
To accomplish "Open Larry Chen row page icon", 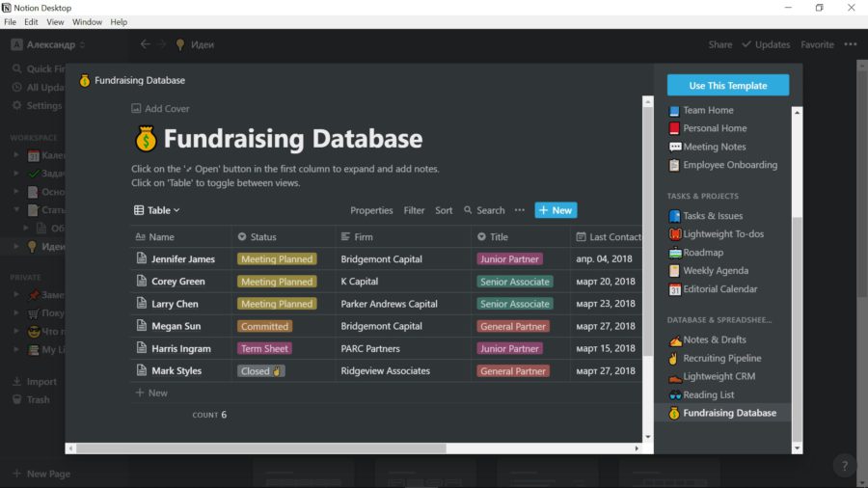I will point(142,303).
